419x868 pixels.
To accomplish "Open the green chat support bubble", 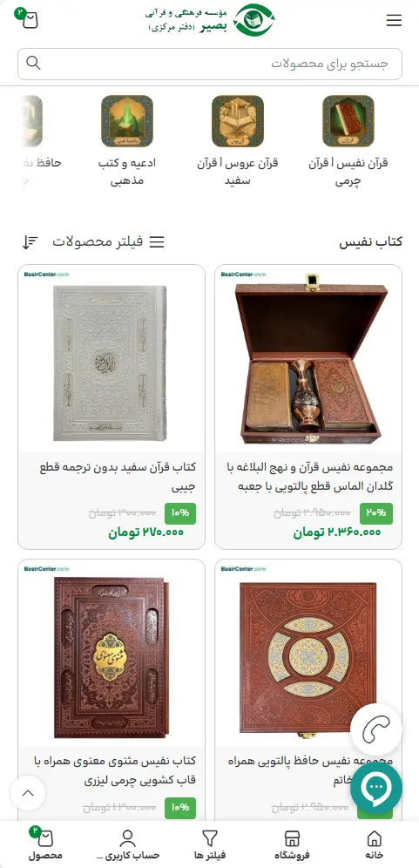I will 375,788.
